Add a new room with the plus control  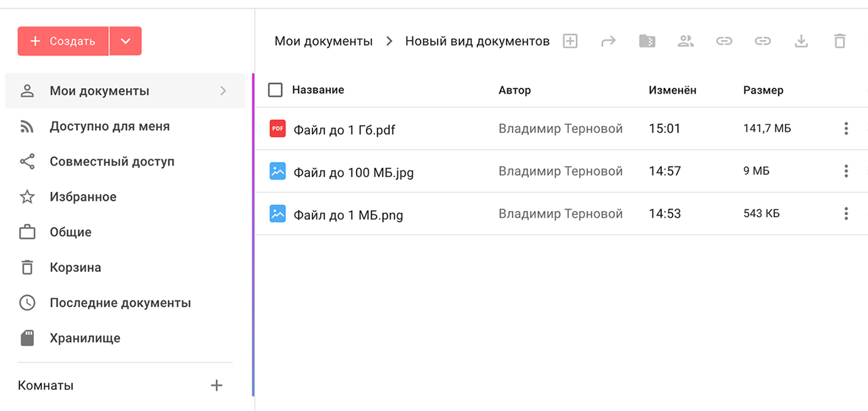216,385
